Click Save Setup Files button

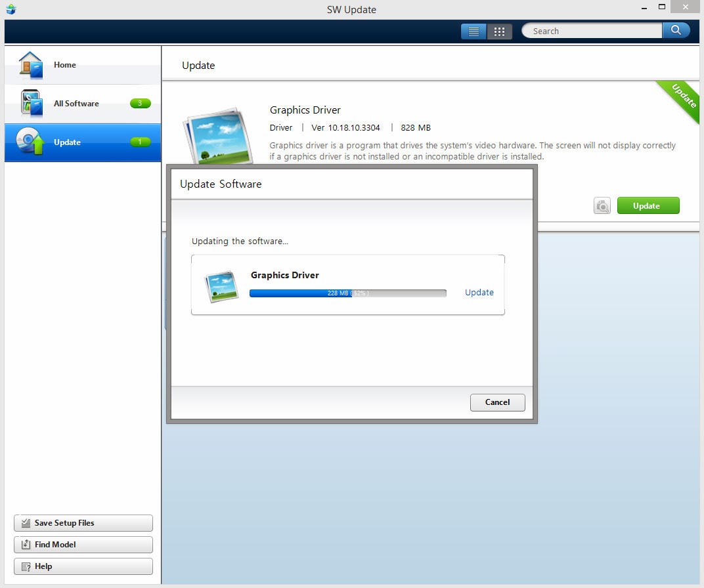[83, 523]
